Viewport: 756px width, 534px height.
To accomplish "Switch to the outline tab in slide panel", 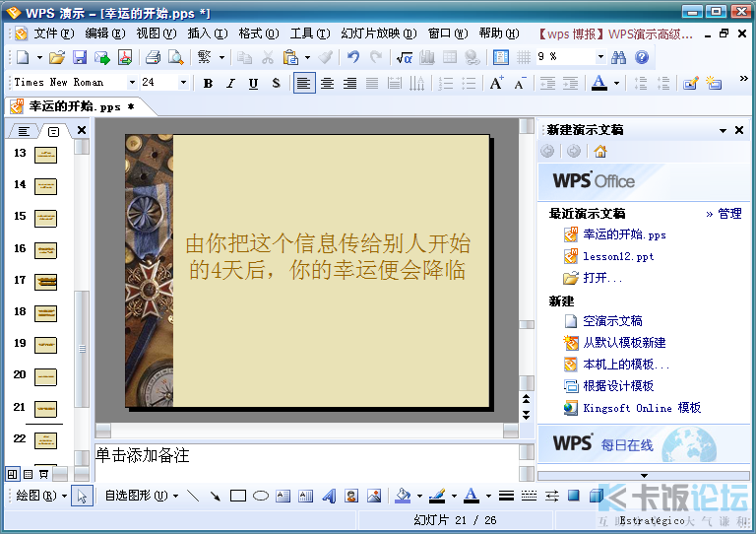I will coord(24,131).
